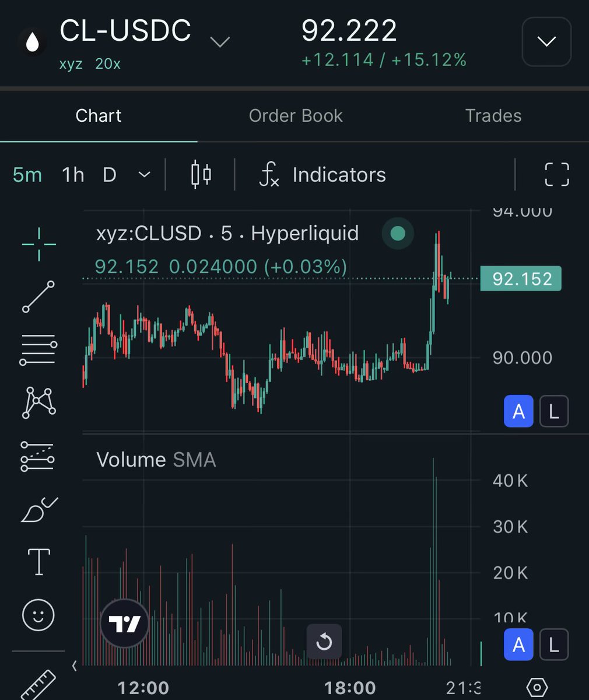The height and width of the screenshot is (700, 589).
Task: Select the Text annotation tool
Action: [38, 562]
